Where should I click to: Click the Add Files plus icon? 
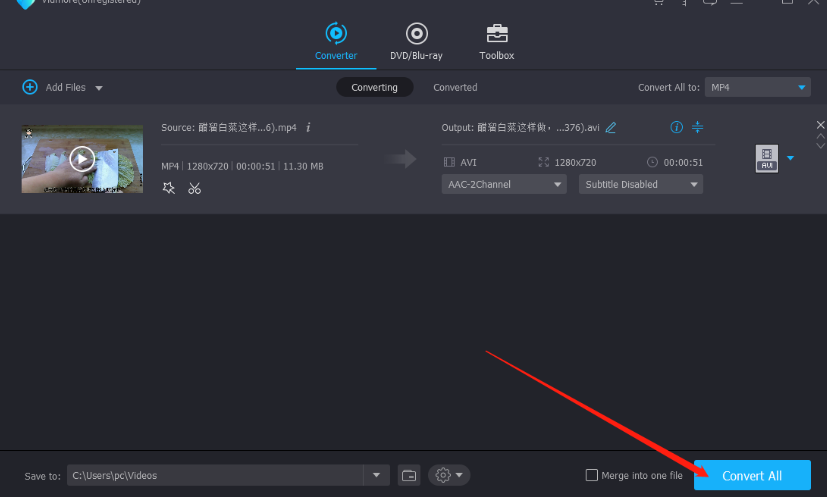[x=30, y=87]
